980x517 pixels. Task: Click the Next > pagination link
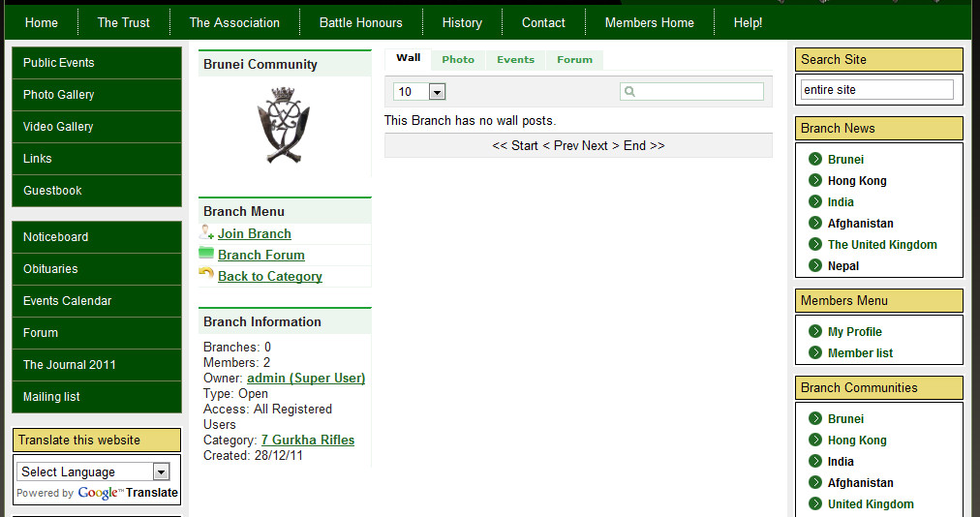click(x=600, y=145)
